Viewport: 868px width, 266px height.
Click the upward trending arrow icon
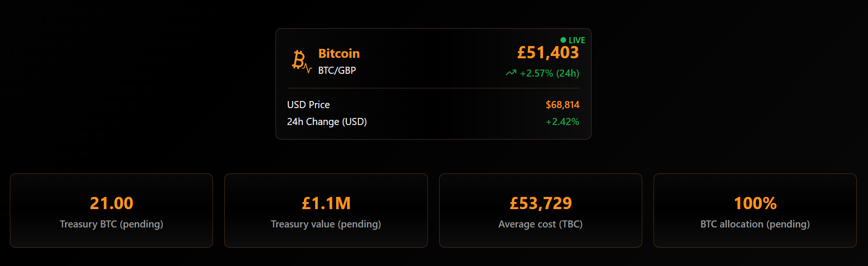(x=511, y=73)
